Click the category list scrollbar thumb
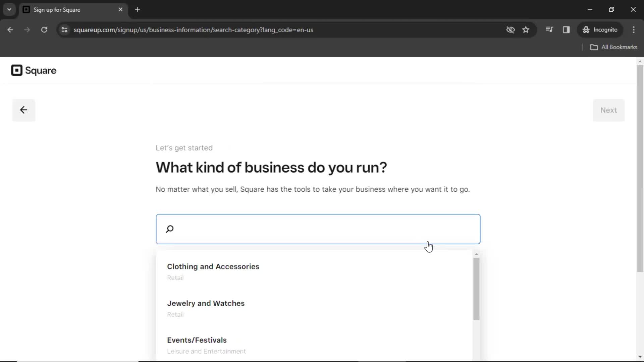This screenshot has width=644, height=362. (476, 289)
